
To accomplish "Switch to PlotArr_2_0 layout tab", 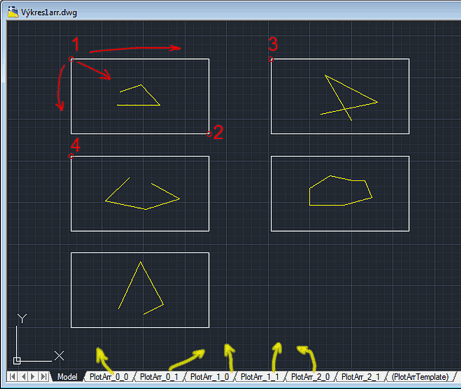I will [310, 377].
